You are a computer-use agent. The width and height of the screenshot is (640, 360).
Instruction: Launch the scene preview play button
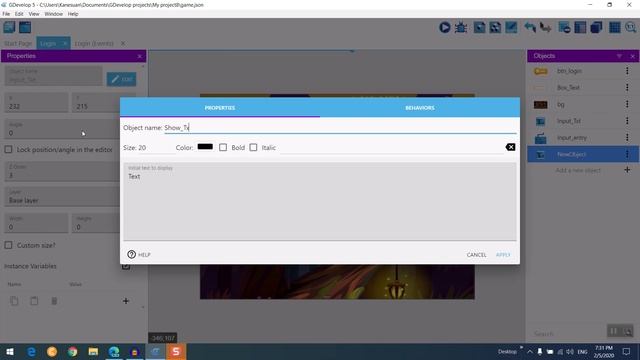pos(444,27)
